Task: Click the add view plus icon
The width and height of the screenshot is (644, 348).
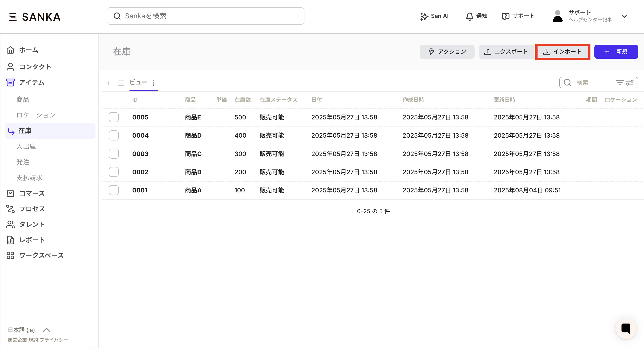Action: (x=108, y=83)
